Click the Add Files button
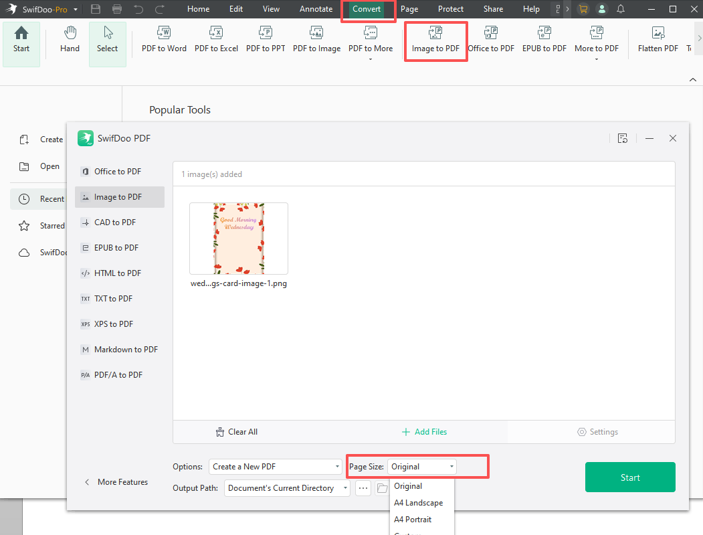The width and height of the screenshot is (703, 535). click(x=424, y=432)
